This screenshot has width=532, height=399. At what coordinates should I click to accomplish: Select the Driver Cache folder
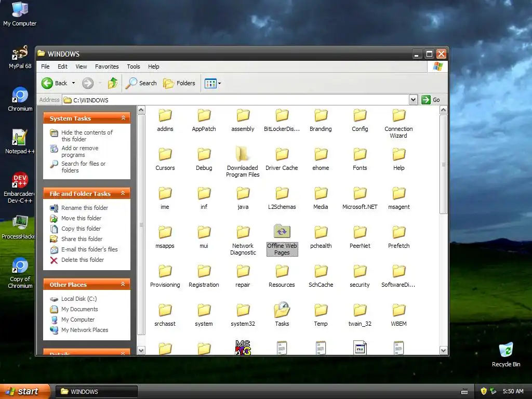282,159
